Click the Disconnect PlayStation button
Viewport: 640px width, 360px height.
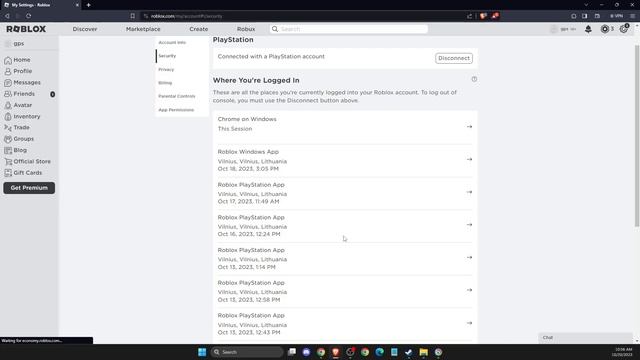[x=454, y=58]
